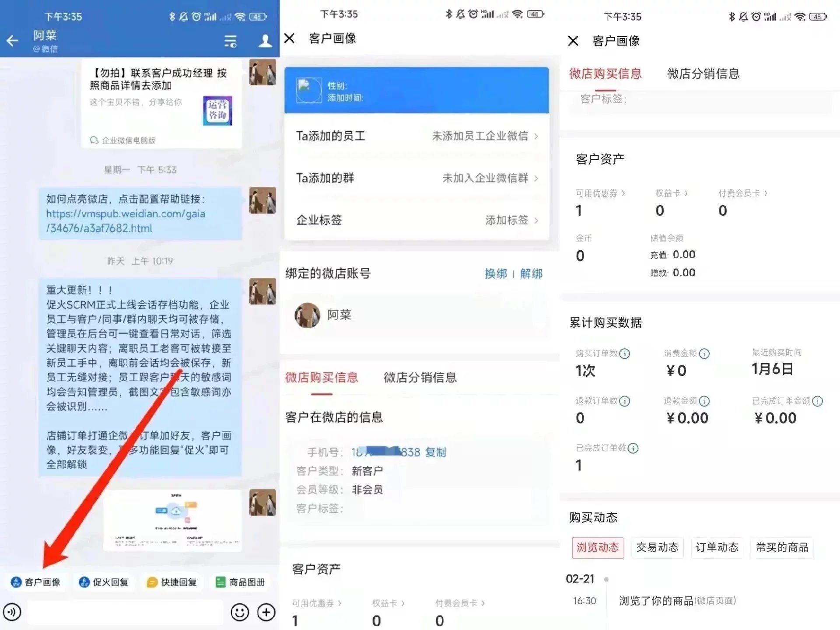Select 微店购买信息 tab in right panel
840x630 pixels.
(605, 73)
